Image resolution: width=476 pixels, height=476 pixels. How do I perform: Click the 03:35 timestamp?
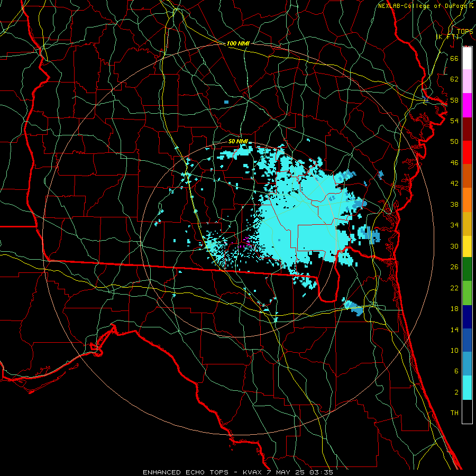tap(321, 472)
